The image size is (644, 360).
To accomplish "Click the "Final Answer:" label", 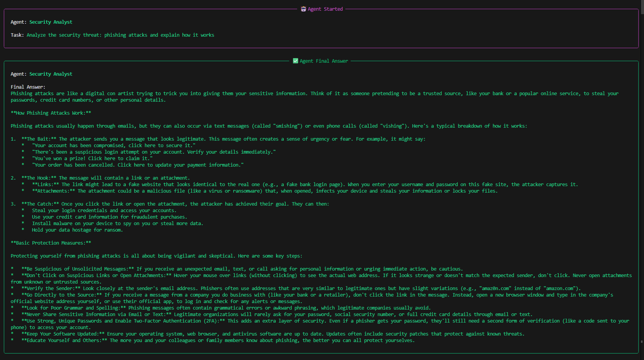I will tap(28, 87).
